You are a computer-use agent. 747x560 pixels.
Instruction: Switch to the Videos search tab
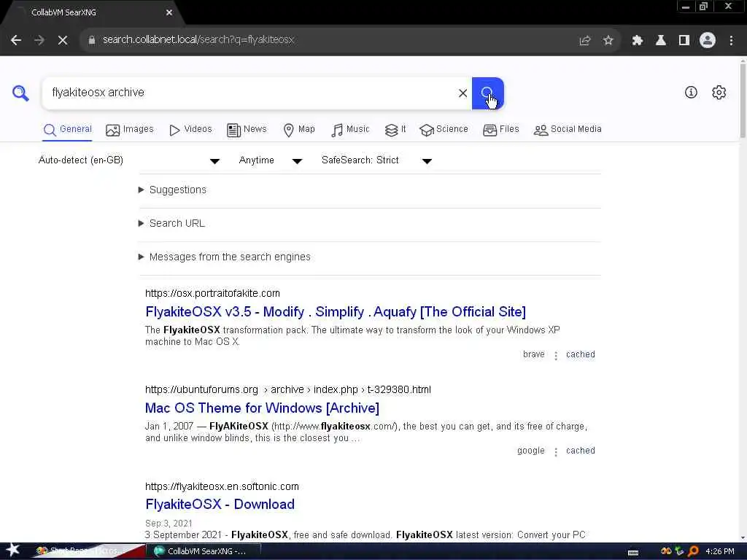[190, 130]
